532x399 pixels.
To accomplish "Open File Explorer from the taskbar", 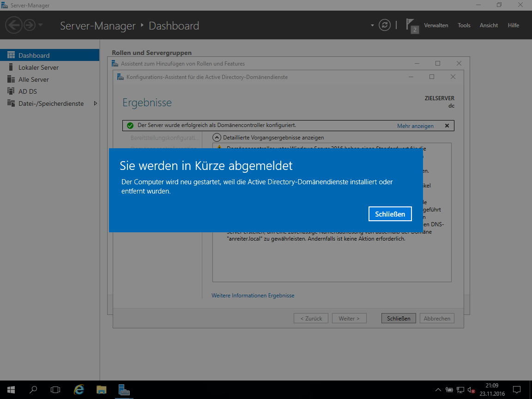I will coord(102,389).
